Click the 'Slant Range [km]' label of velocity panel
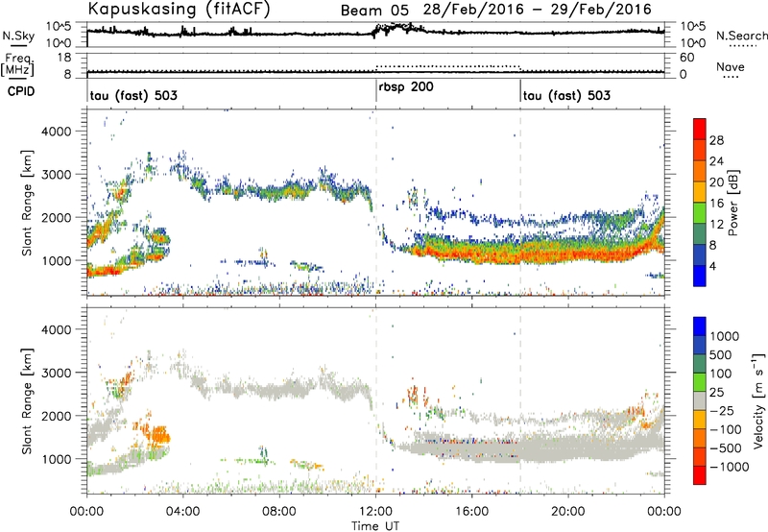The height and width of the screenshot is (532, 768). point(27,401)
